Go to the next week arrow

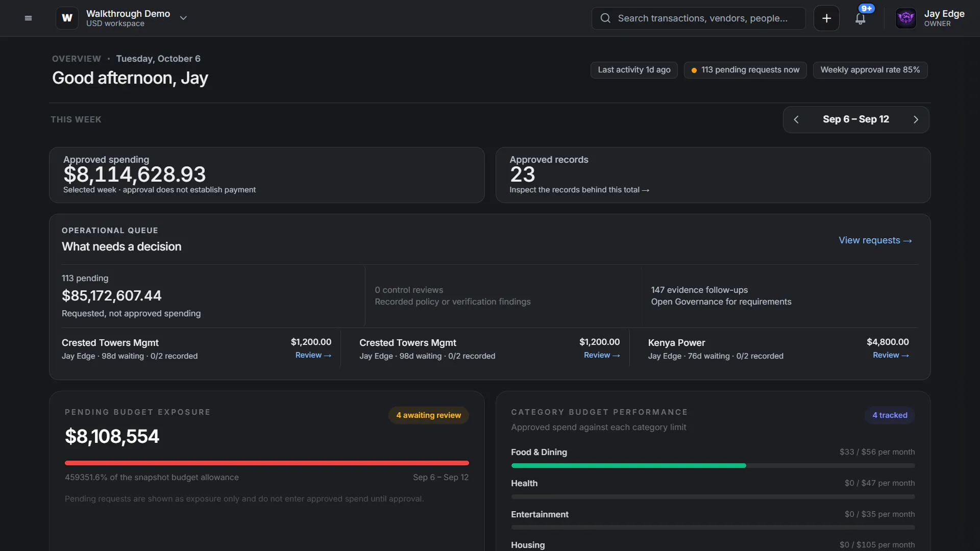pyautogui.click(x=916, y=119)
